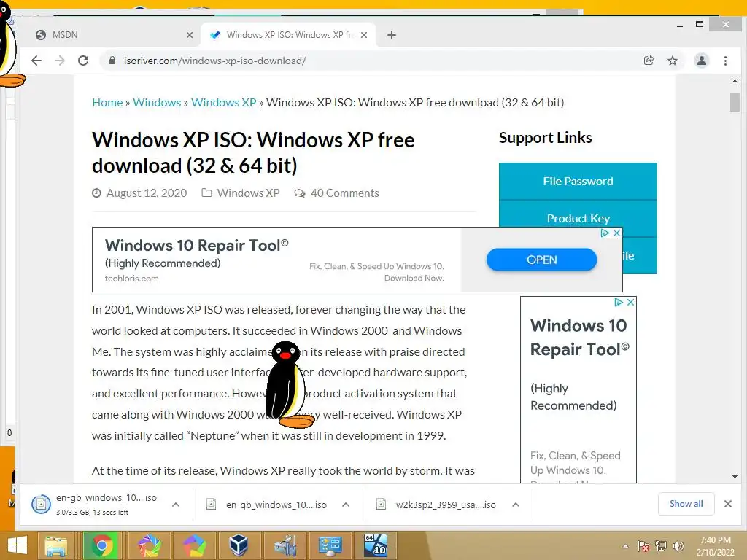
Task: Open Control Panel icon in taskbar
Action: point(330,545)
